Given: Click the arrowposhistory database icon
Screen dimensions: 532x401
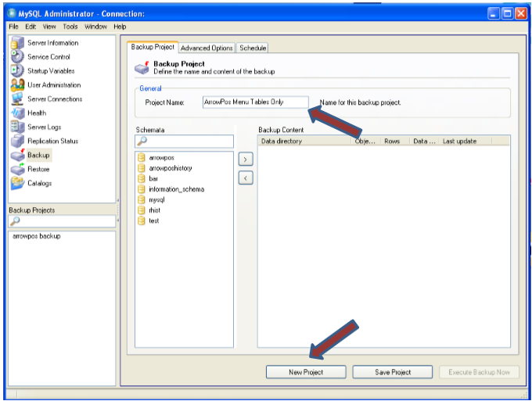Looking at the screenshot, I should [x=141, y=168].
